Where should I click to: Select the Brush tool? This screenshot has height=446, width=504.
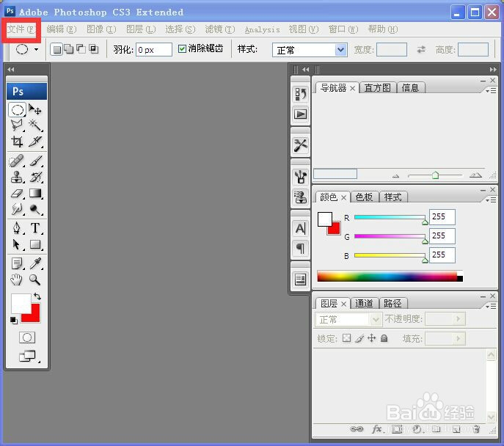click(x=35, y=161)
